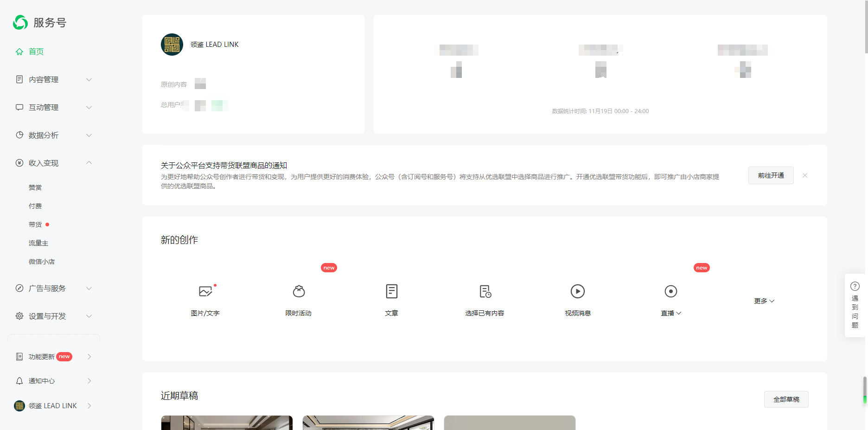Click the 收入变现 coin icon

coord(19,163)
